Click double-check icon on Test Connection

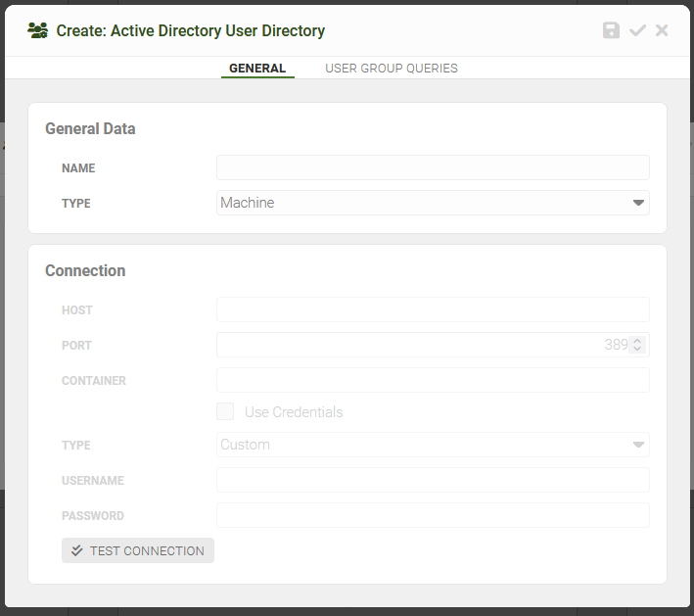pos(77,550)
